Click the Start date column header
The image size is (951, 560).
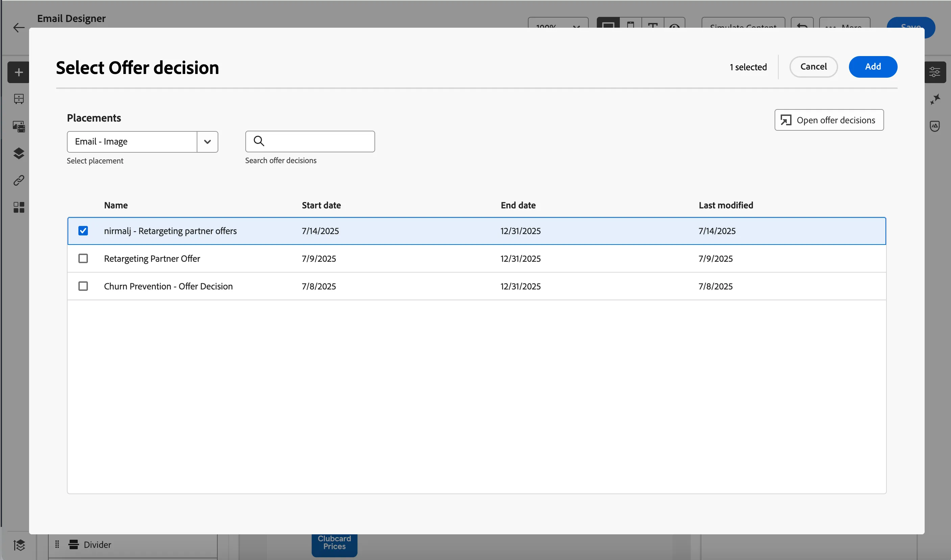(321, 205)
